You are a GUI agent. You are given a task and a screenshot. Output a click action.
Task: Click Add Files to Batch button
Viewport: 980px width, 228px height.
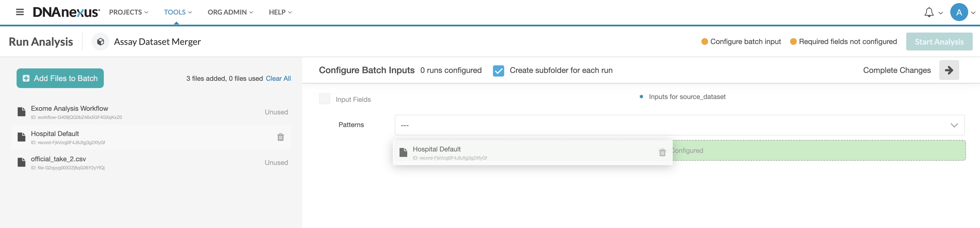pyautogui.click(x=60, y=78)
